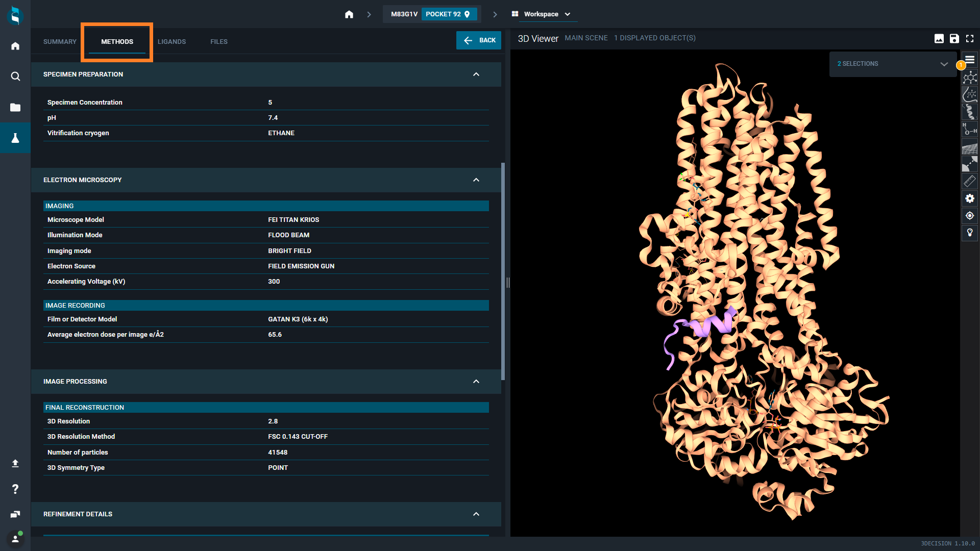The image size is (980, 551).
Task: Switch to the Ligands tab
Action: tap(171, 42)
